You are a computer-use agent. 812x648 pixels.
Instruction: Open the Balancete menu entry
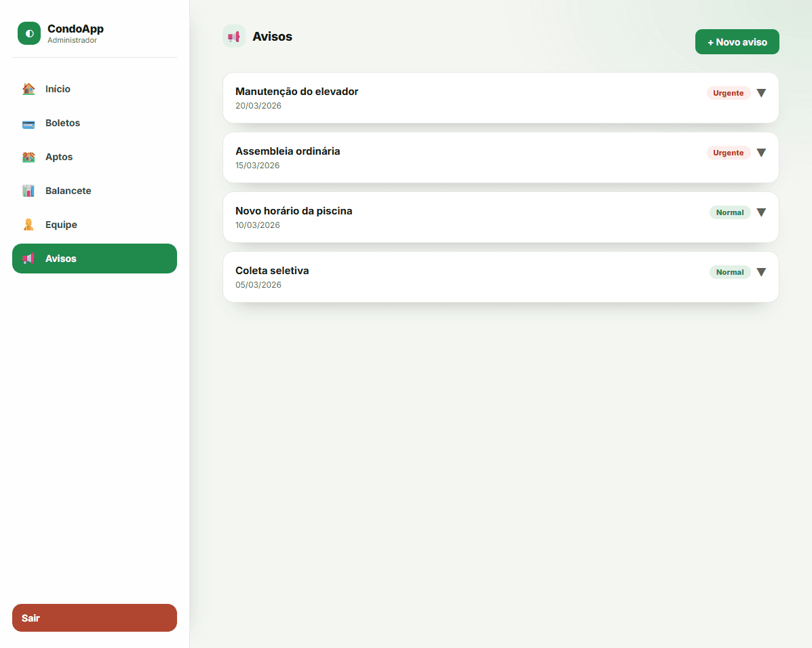[x=95, y=191]
